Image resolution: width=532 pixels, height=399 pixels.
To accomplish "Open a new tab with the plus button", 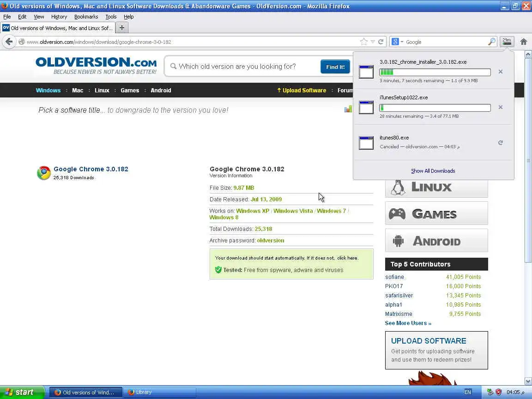I will coord(122,28).
